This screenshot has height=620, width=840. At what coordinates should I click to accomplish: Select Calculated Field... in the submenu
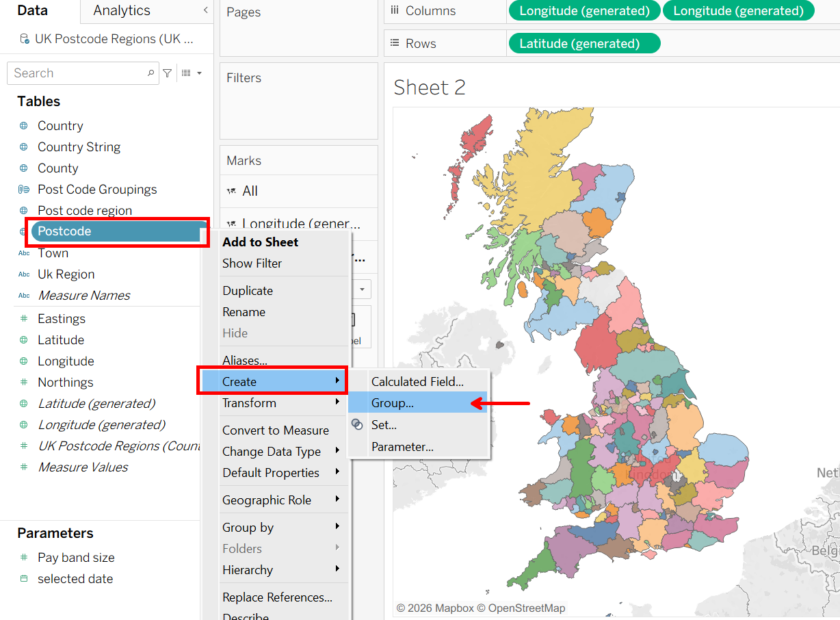click(417, 382)
